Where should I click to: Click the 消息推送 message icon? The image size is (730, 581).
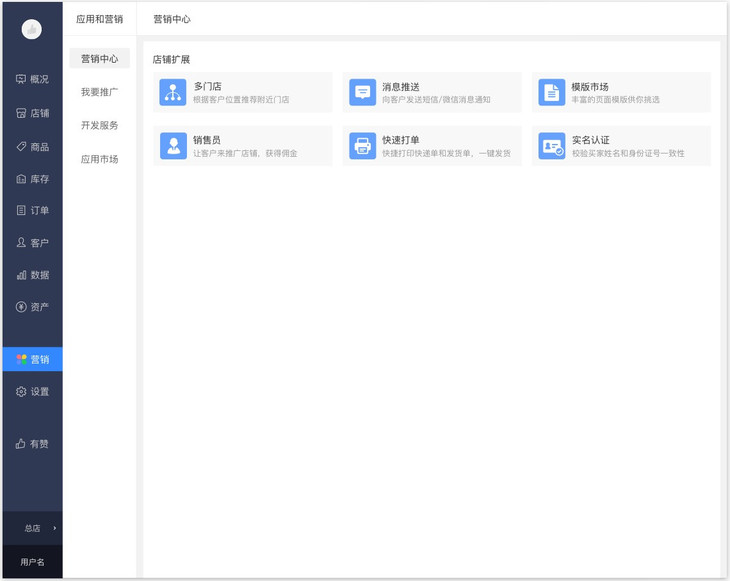point(362,92)
